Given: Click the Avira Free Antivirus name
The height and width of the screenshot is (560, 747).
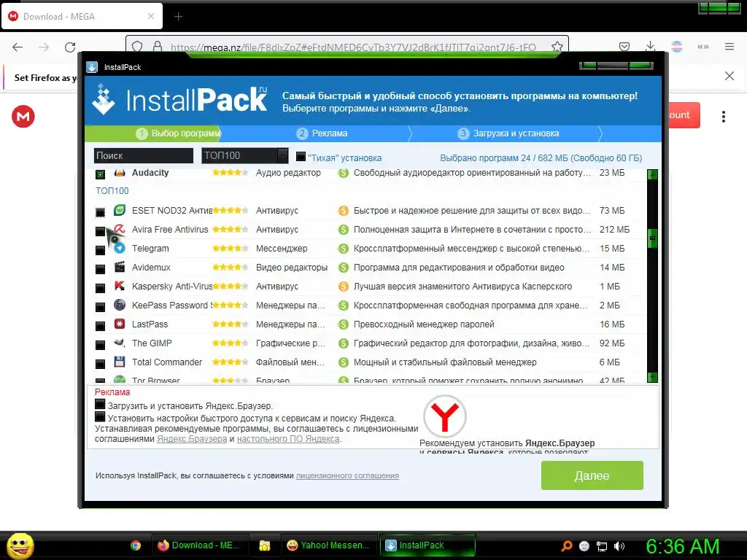Looking at the screenshot, I should tap(170, 230).
